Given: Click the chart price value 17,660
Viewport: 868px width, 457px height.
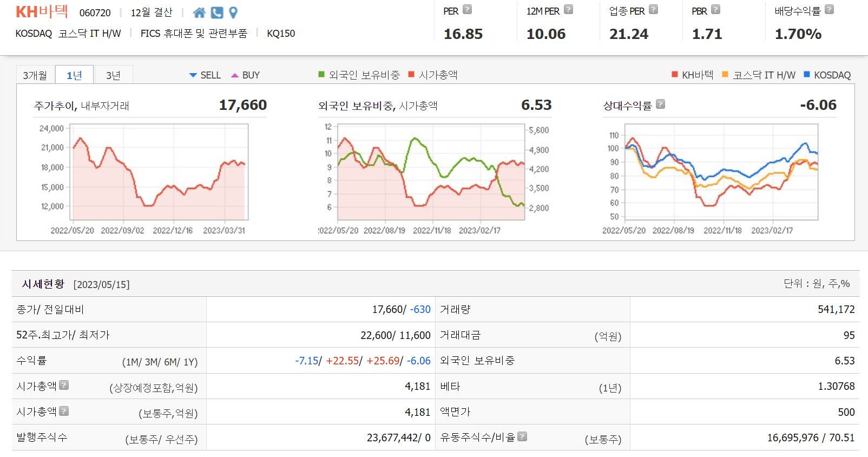Looking at the screenshot, I should tap(243, 105).
